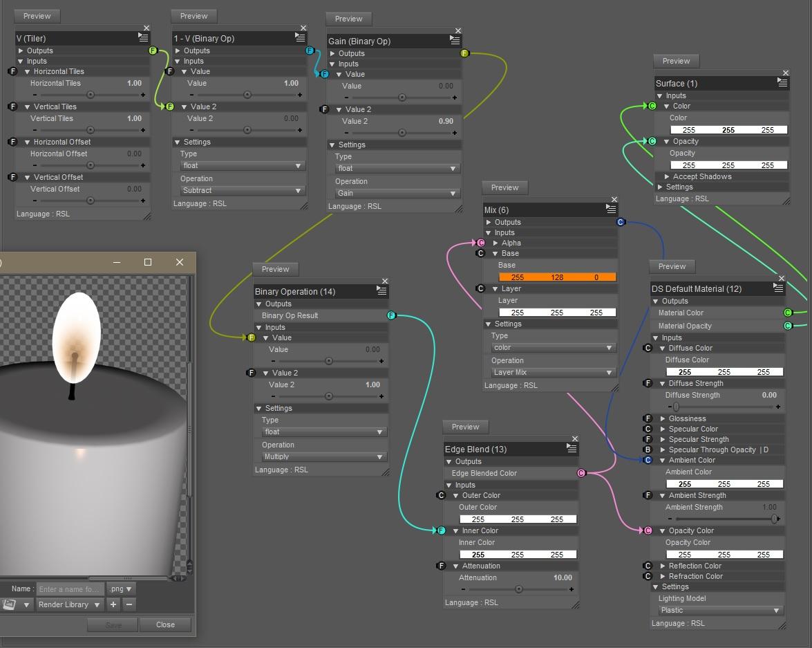Collapse Horizontal Tiles in V (Tiler)
Viewport: 812px width, 648px height.
tap(28, 71)
